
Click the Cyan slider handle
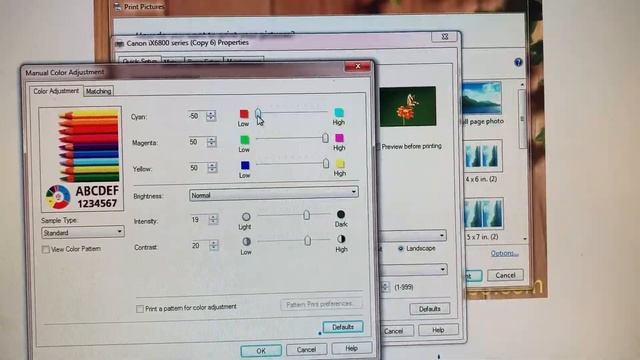click(x=258, y=113)
